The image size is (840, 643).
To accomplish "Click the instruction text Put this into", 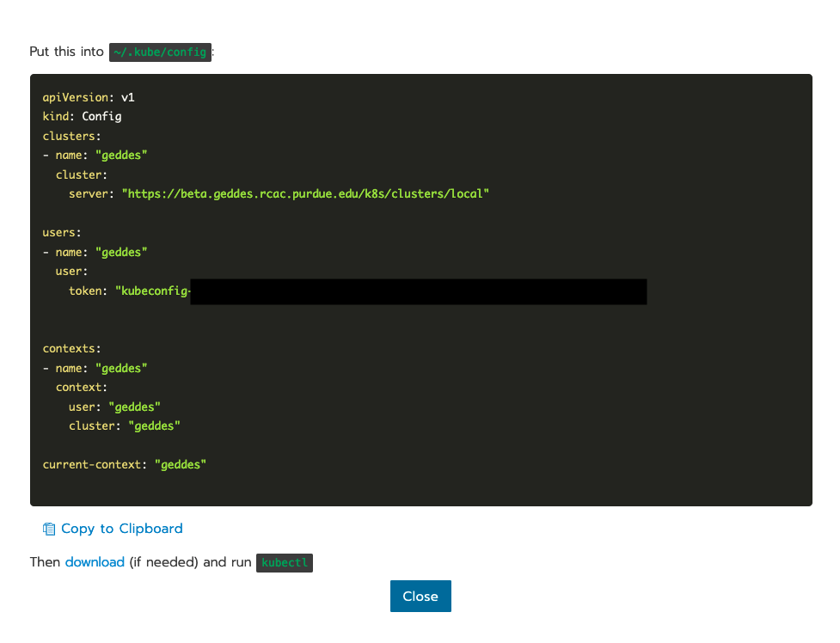I will point(65,52).
